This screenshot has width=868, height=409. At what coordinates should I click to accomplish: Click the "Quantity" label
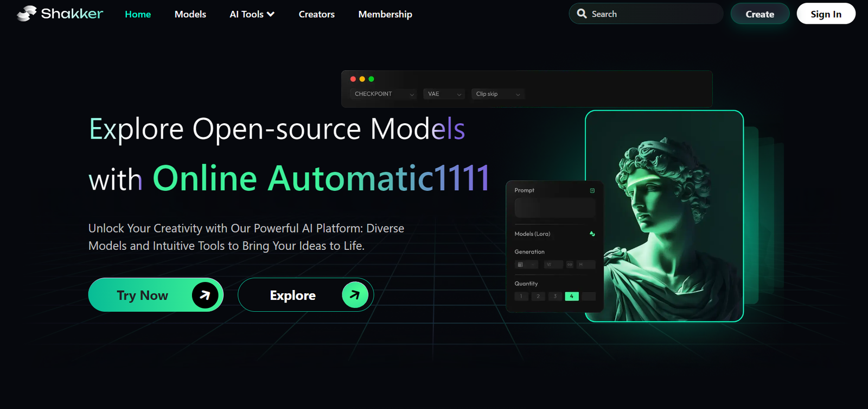pyautogui.click(x=526, y=284)
